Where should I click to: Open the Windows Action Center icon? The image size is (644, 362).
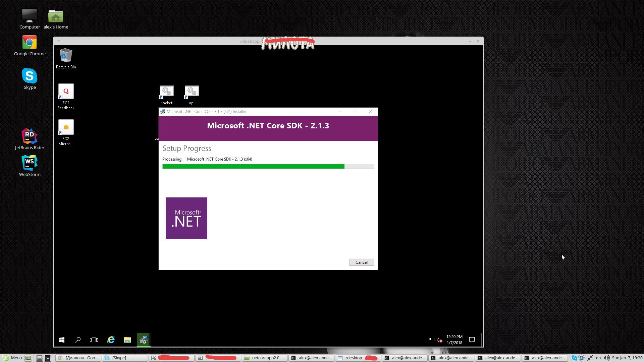pyautogui.click(x=472, y=340)
